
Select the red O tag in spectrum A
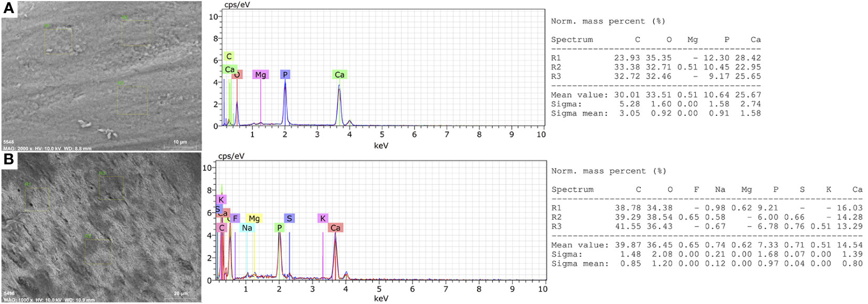237,74
